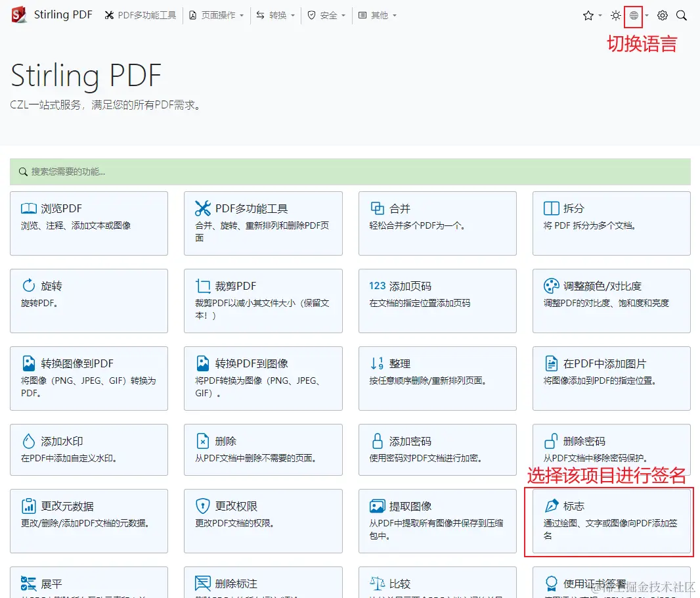The width and height of the screenshot is (700, 598).
Task: Open the arrow next to globe icon
Action: [x=646, y=16]
